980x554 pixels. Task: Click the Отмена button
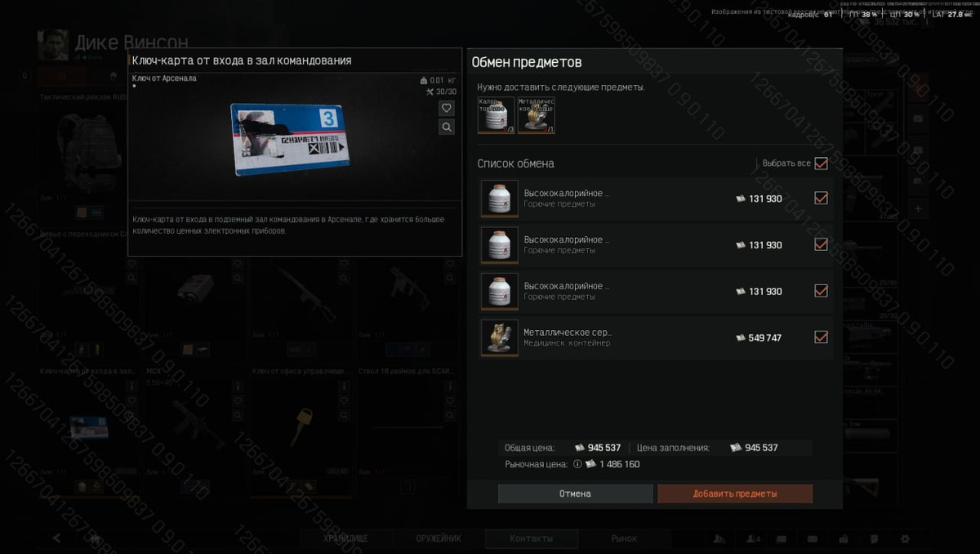coord(575,494)
